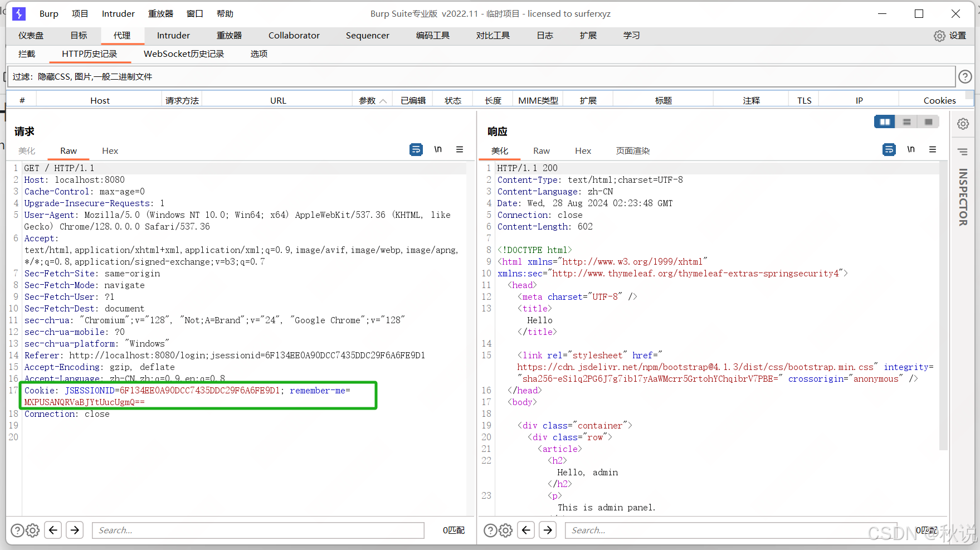The width and height of the screenshot is (980, 550).
Task: Switch response view to Hex
Action: tap(583, 151)
